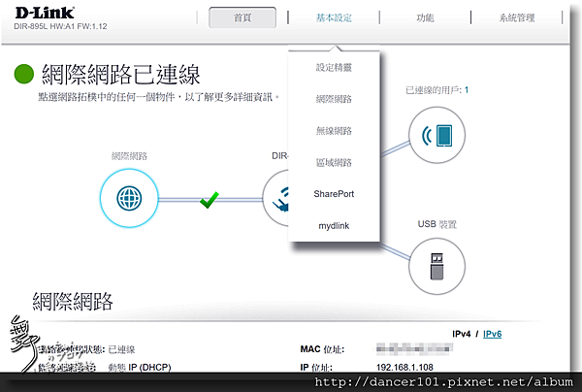This screenshot has width=582, height=392.
Task: Click the 網際網路 label above the globe
Action: tap(129, 156)
